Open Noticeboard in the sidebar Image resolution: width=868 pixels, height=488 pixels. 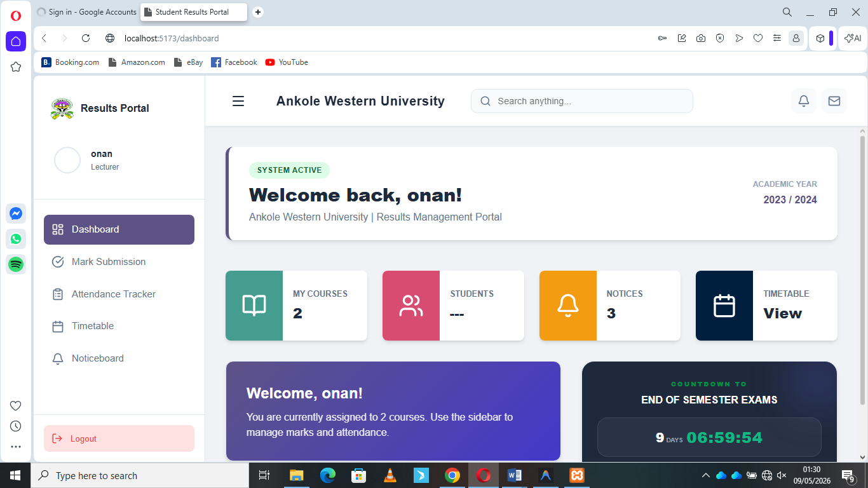click(119, 358)
